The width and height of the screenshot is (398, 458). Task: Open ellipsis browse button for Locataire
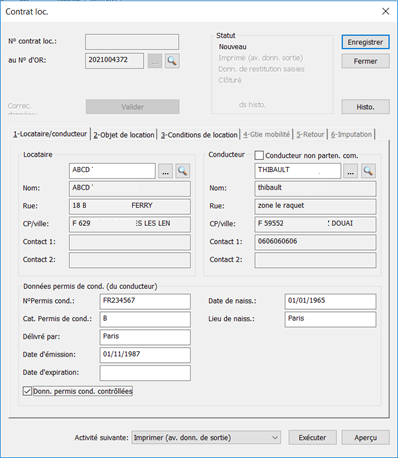(x=165, y=171)
